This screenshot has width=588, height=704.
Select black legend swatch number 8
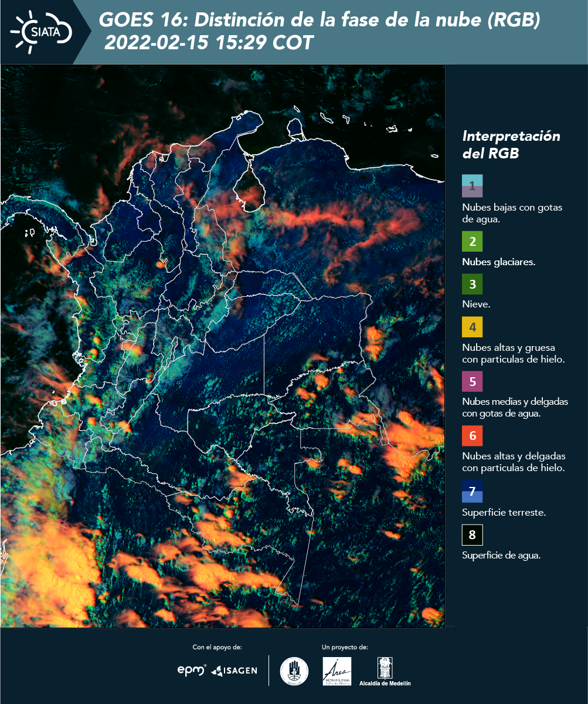click(472, 535)
